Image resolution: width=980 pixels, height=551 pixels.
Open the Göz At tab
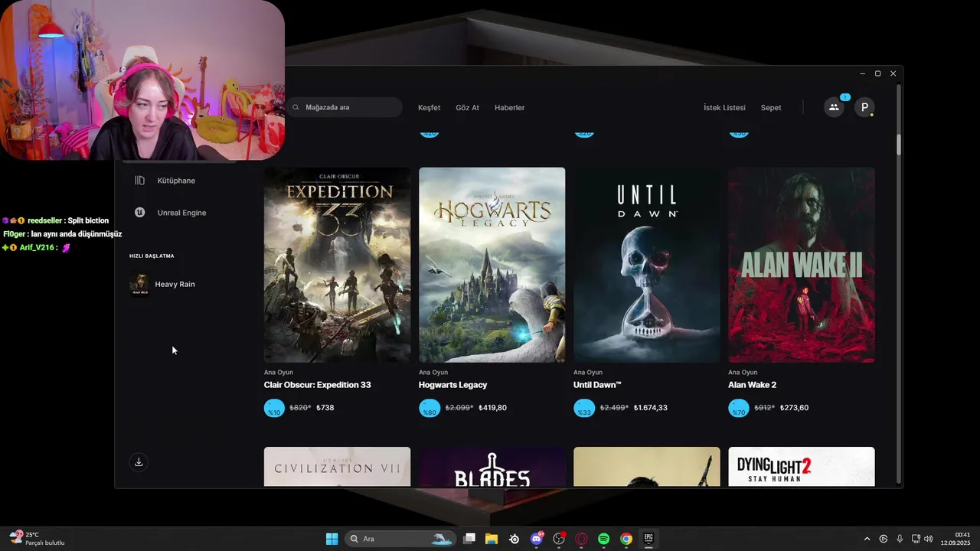coord(467,108)
